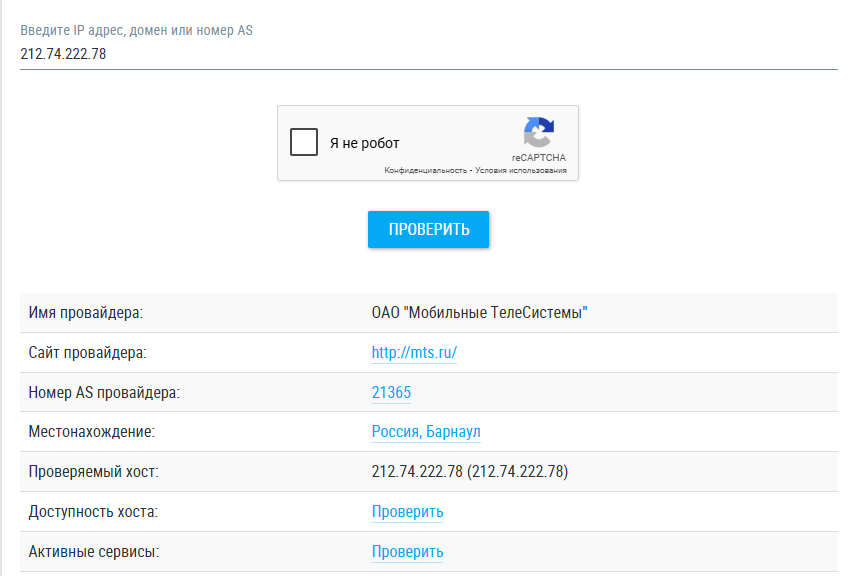851x576 pixels.
Task: Click the ПРОВЕРИТЬ button
Action: (x=428, y=230)
